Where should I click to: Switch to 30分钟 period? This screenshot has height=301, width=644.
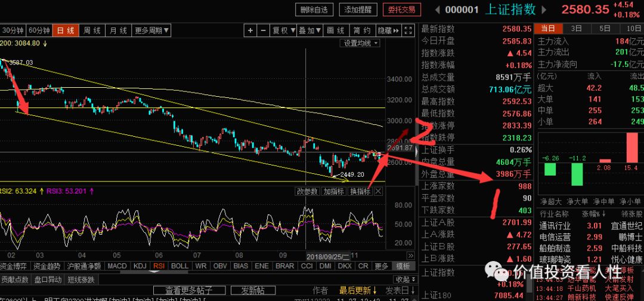pyautogui.click(x=14, y=30)
